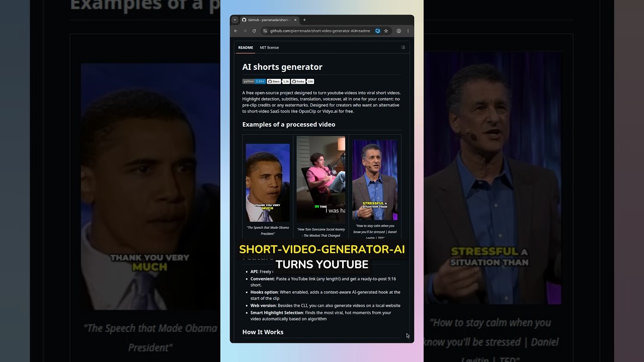Click caption "How to stay calm when you know"
This screenshot has width=644, height=362.
click(x=375, y=231)
